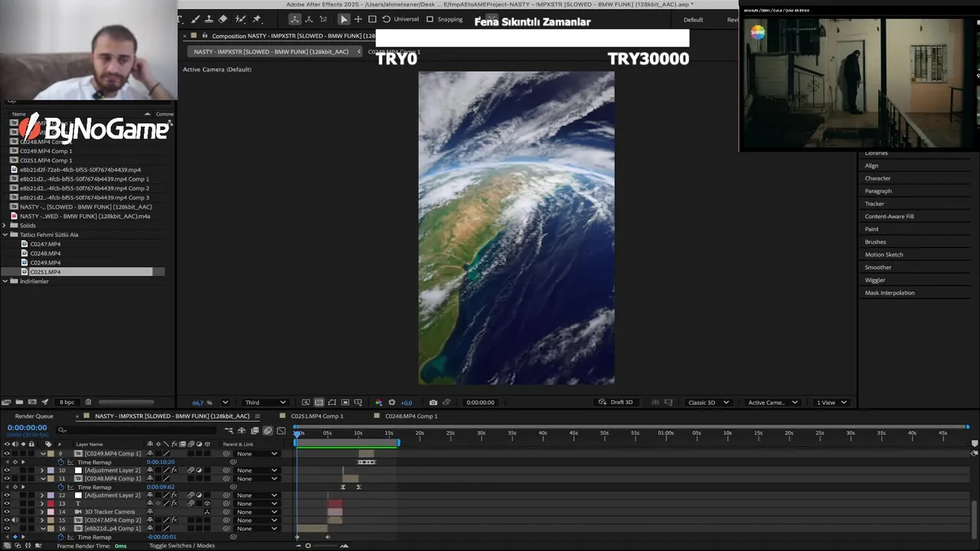Open parent dropdown for layer 9
This screenshot has height=551, width=980.
tap(257, 454)
